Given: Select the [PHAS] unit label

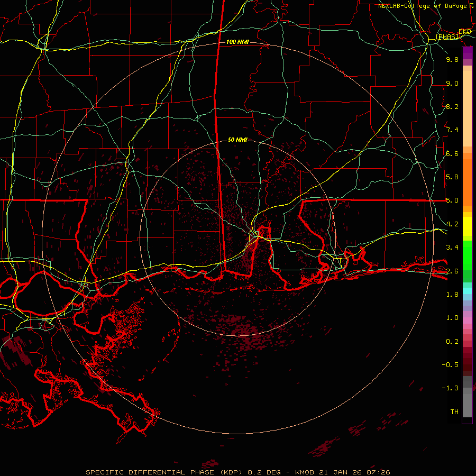Looking at the screenshot, I should click(x=447, y=36).
